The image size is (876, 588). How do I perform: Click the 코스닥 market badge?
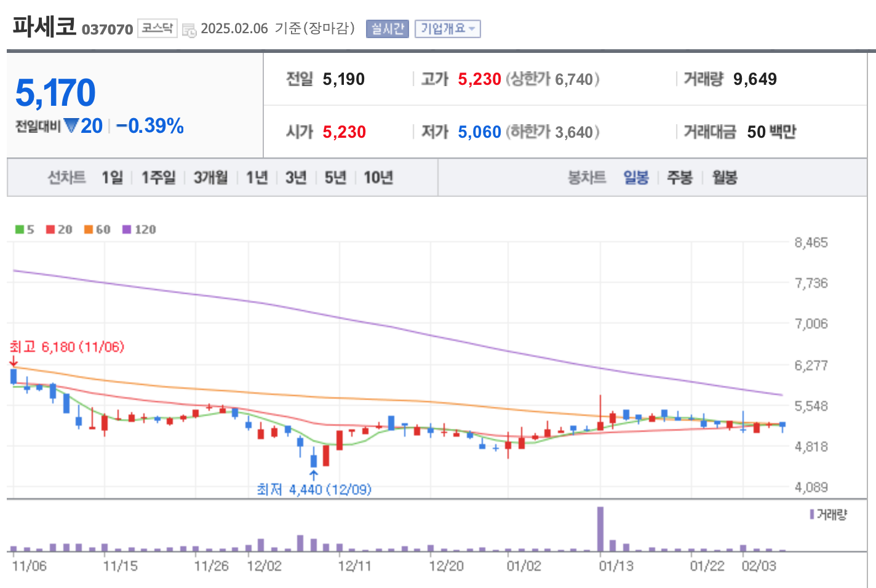(157, 28)
